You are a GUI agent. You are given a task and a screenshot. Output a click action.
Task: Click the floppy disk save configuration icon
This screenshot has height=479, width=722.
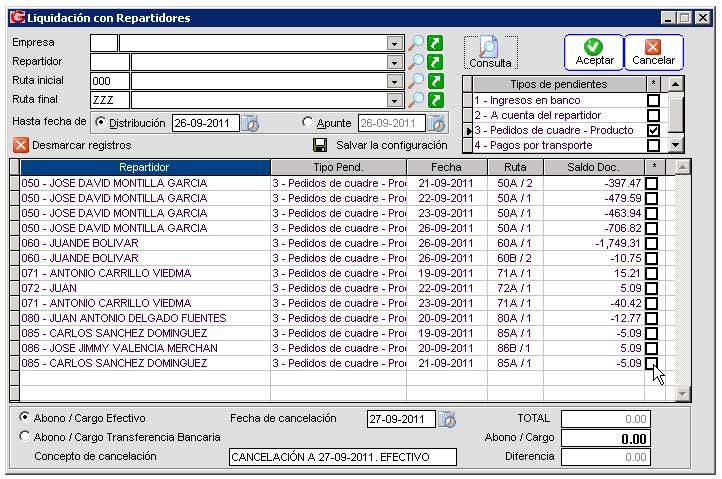tap(320, 145)
